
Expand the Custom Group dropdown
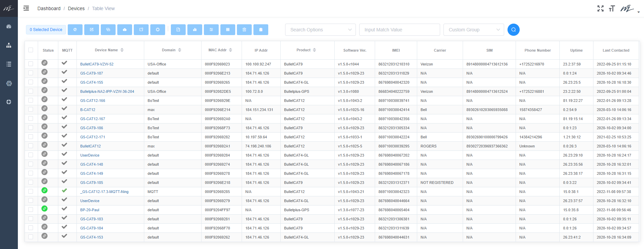coord(473,30)
